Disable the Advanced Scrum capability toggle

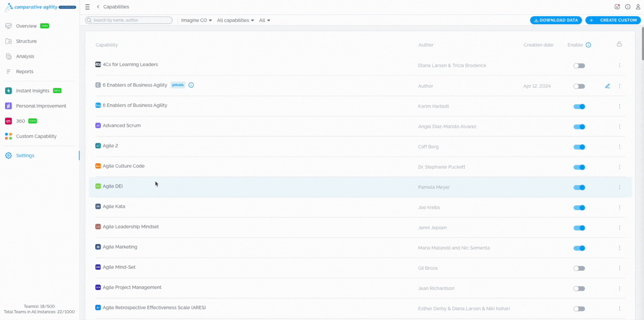(579, 127)
